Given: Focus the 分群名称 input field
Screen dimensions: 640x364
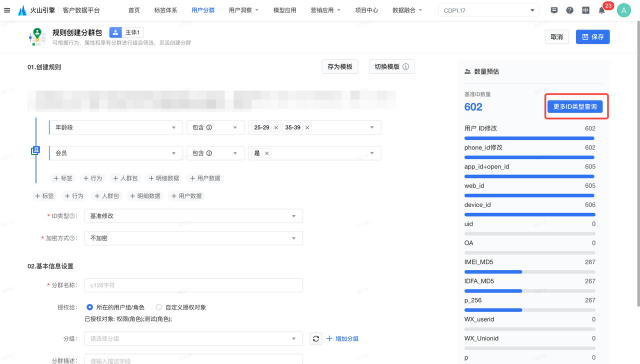Looking at the screenshot, I should click(193, 285).
